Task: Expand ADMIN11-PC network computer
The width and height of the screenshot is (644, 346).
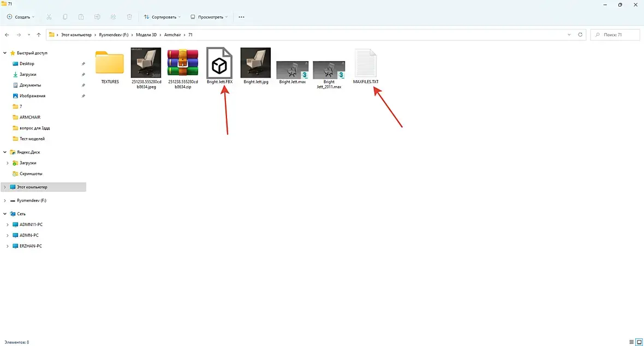Action: tap(8, 225)
